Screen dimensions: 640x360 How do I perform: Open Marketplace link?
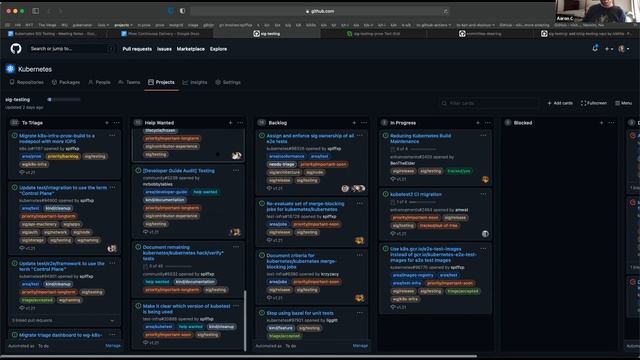[x=191, y=49]
